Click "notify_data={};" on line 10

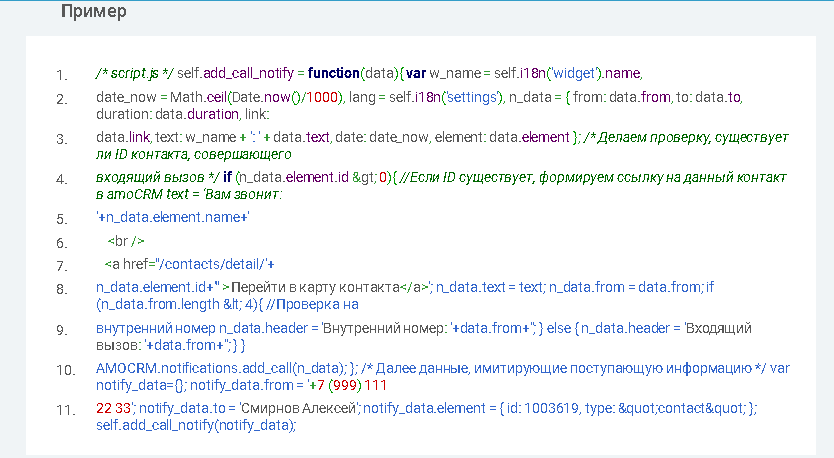coord(141,385)
